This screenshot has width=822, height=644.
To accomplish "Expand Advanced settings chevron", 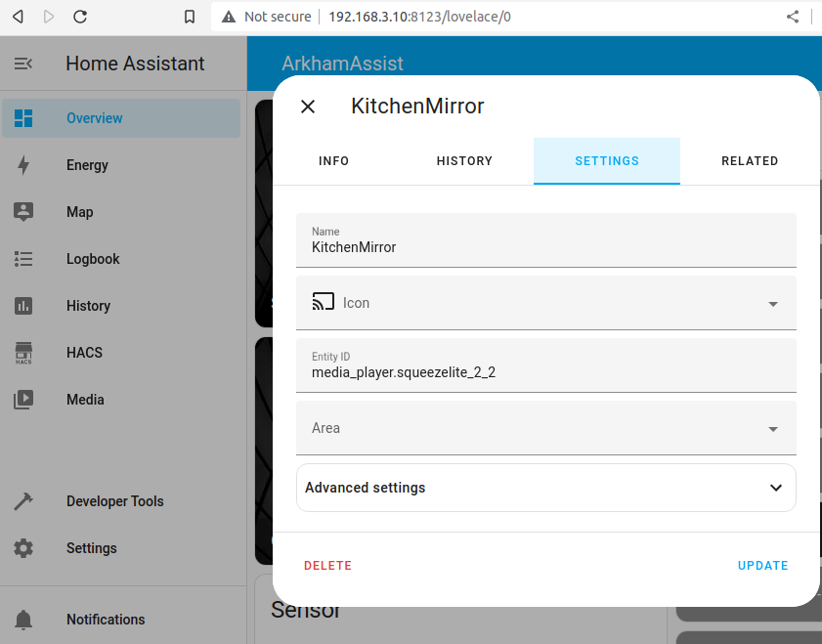I will tap(776, 488).
